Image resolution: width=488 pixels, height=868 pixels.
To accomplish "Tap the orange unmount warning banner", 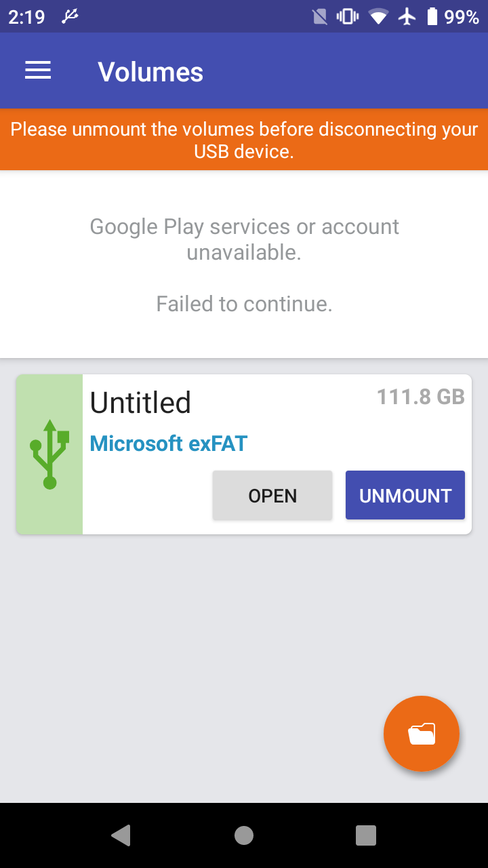I will [244, 140].
